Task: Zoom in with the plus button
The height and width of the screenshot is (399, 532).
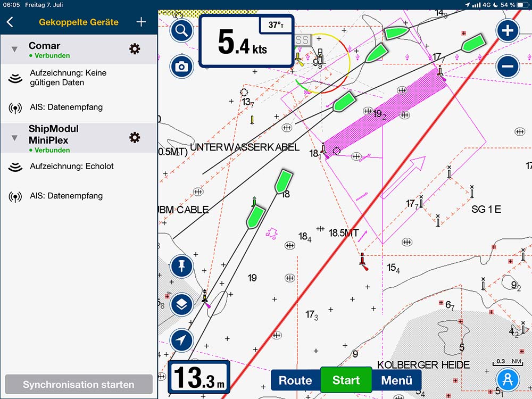Action: pos(508,31)
